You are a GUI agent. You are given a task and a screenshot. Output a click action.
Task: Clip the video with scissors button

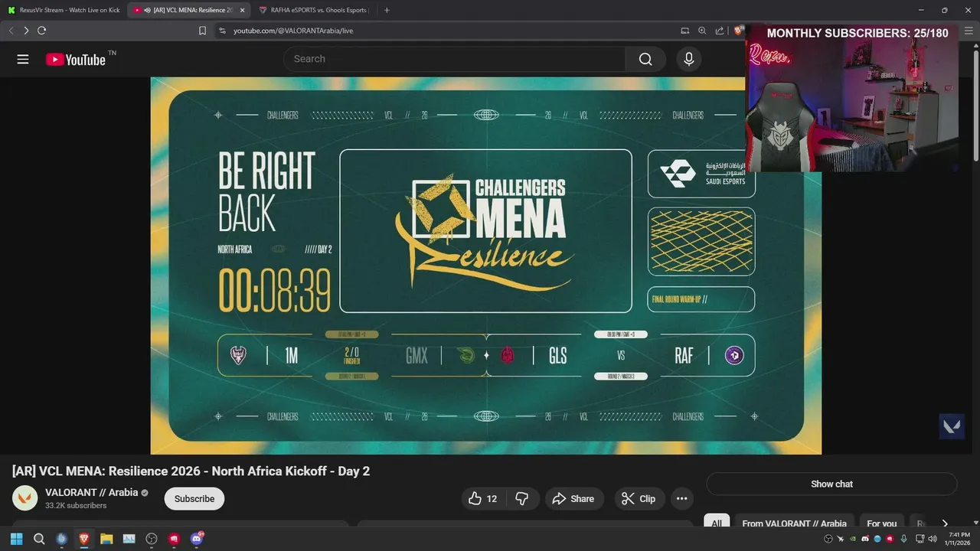(639, 499)
